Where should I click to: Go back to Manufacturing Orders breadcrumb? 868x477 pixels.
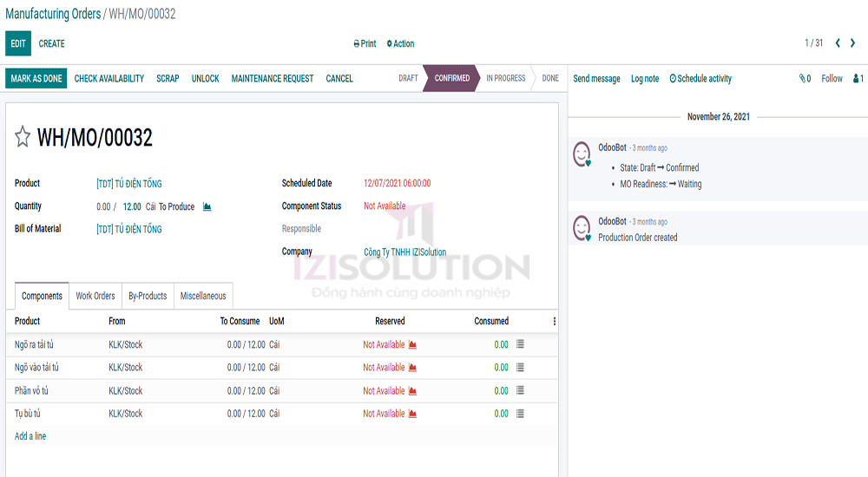coord(53,14)
